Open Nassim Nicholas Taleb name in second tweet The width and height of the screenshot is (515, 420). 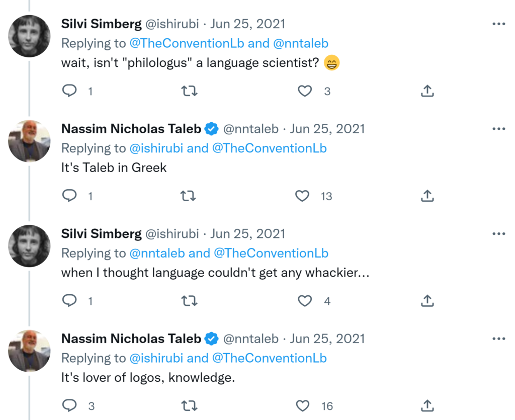pyautogui.click(x=131, y=129)
